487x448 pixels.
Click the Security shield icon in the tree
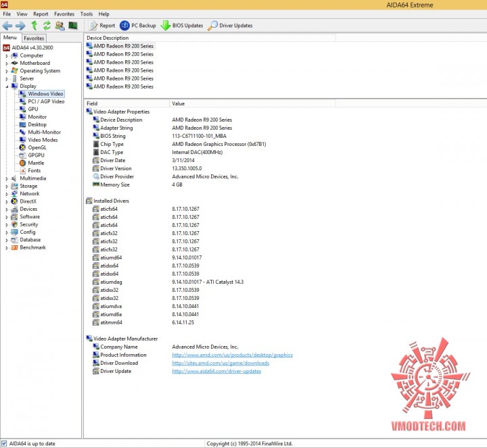[x=14, y=224]
